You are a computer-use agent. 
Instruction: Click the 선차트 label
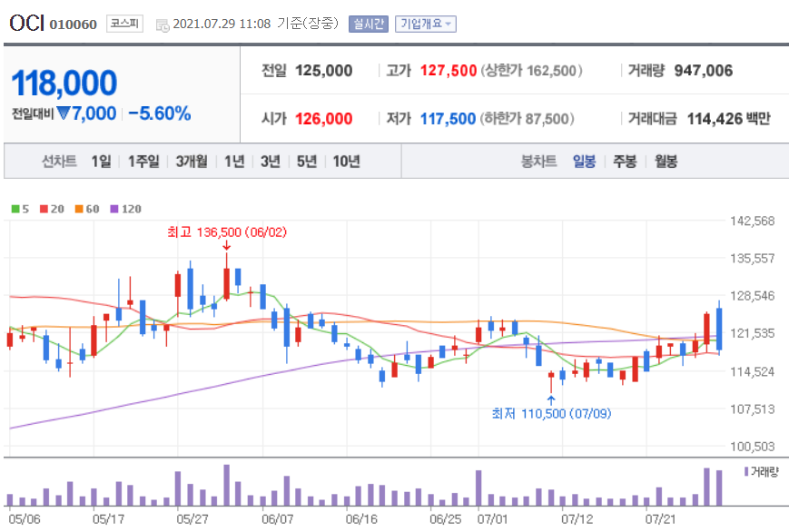pos(59,162)
